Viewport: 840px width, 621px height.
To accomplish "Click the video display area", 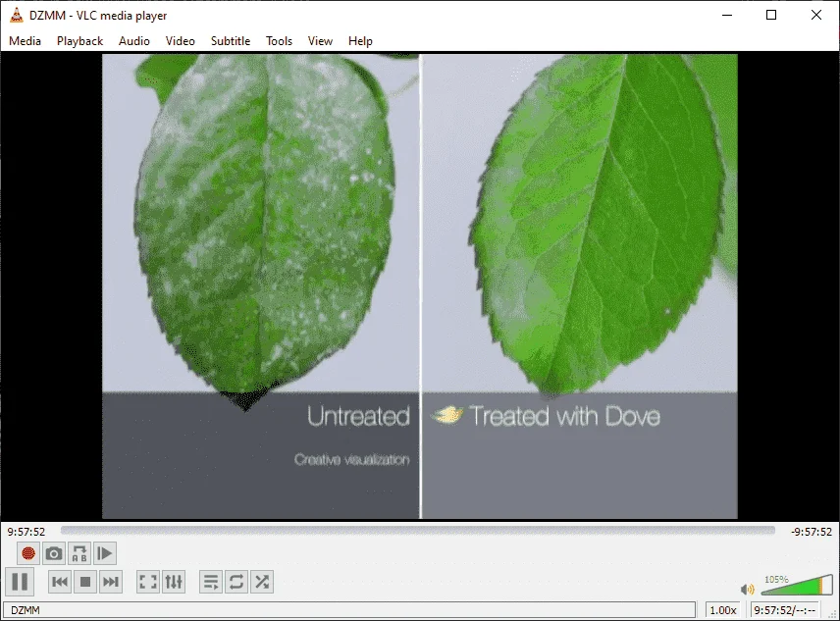I will (x=420, y=285).
